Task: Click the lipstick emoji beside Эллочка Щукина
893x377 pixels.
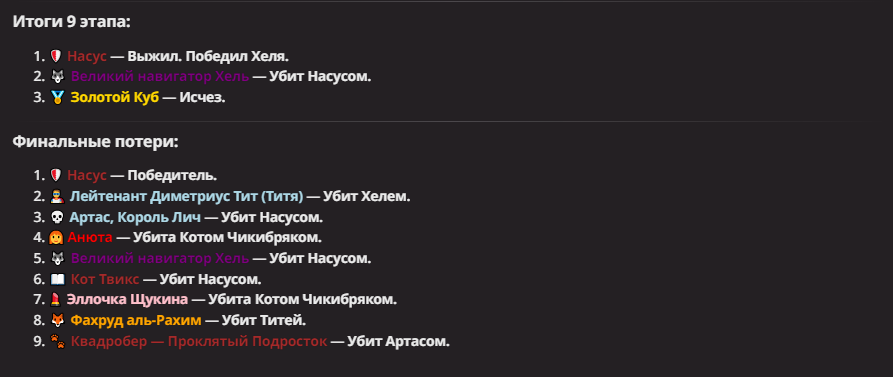Action: point(56,300)
